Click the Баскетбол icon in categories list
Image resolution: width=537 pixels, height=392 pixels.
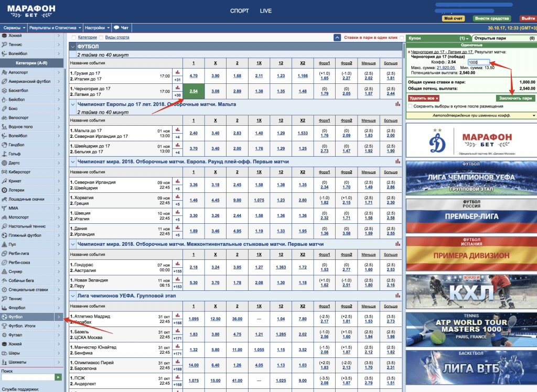[5, 90]
